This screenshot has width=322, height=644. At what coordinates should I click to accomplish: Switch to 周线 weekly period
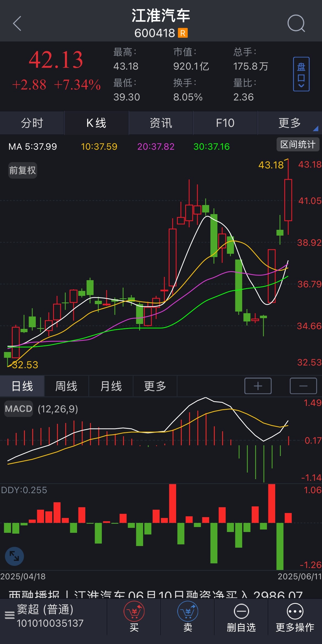[x=66, y=386]
